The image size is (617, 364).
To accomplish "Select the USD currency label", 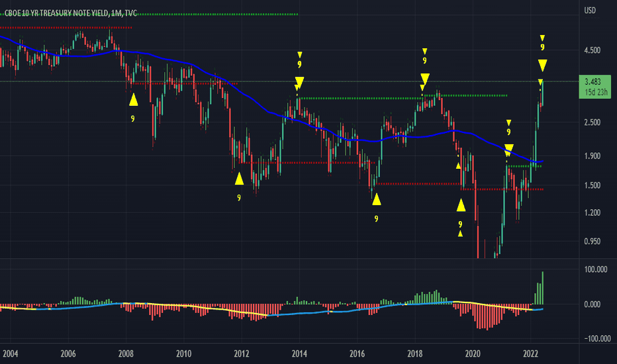I will (590, 10).
